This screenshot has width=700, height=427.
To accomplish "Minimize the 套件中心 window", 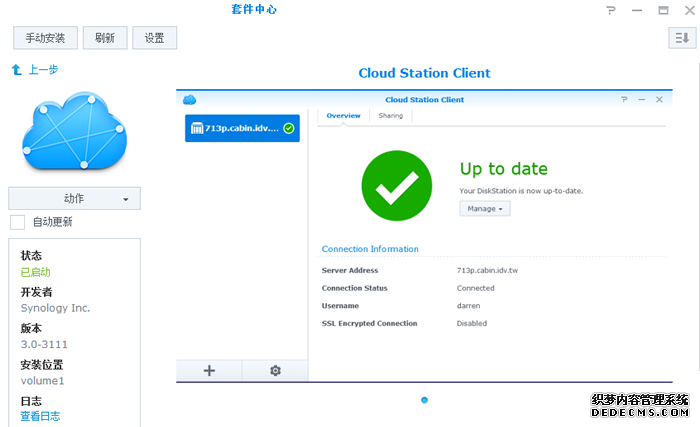I will [x=637, y=10].
